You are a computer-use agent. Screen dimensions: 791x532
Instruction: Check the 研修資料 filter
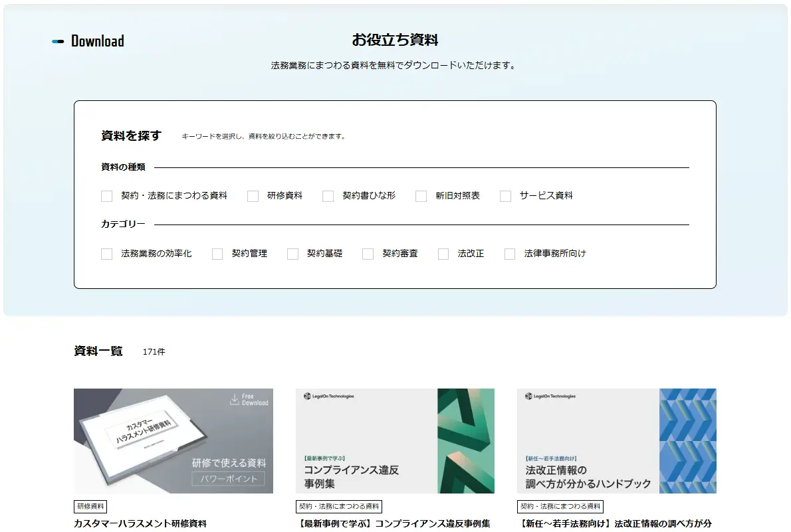click(253, 195)
